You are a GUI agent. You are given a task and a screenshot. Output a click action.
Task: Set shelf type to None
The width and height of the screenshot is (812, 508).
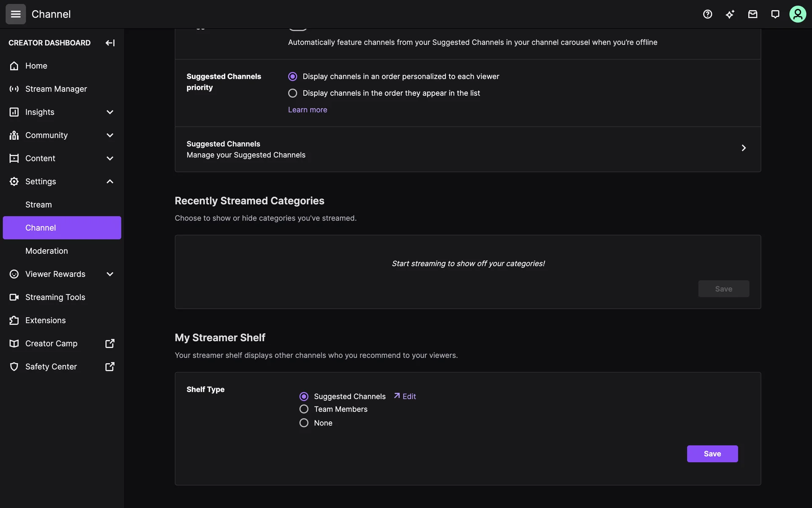click(304, 423)
